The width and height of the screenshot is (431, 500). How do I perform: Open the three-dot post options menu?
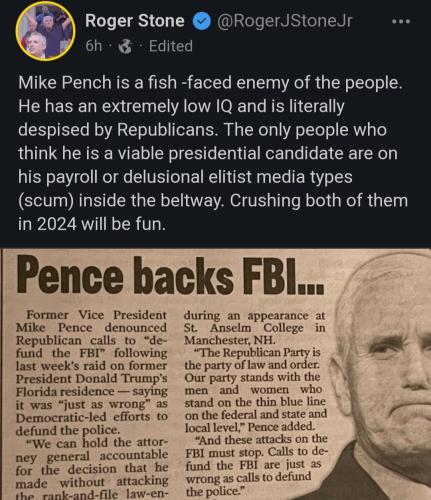[x=401, y=21]
